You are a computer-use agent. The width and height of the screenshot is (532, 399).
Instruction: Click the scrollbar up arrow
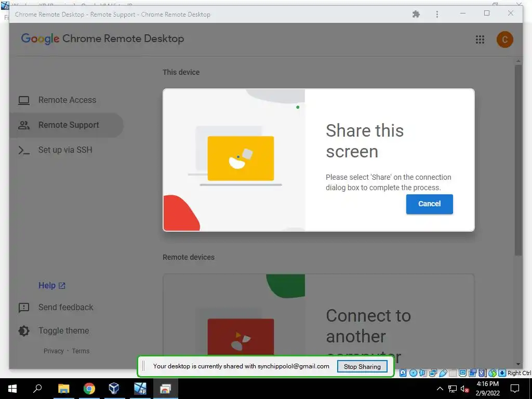pyautogui.click(x=518, y=61)
